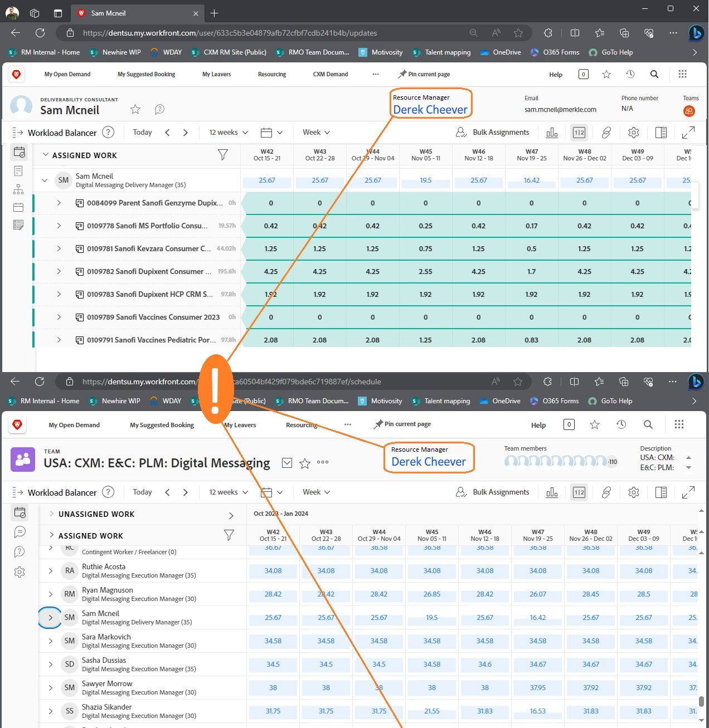Screen dimensions: 709x728
Task: Toggle 1|2 allocation display in top window toolbar
Action: point(579,133)
